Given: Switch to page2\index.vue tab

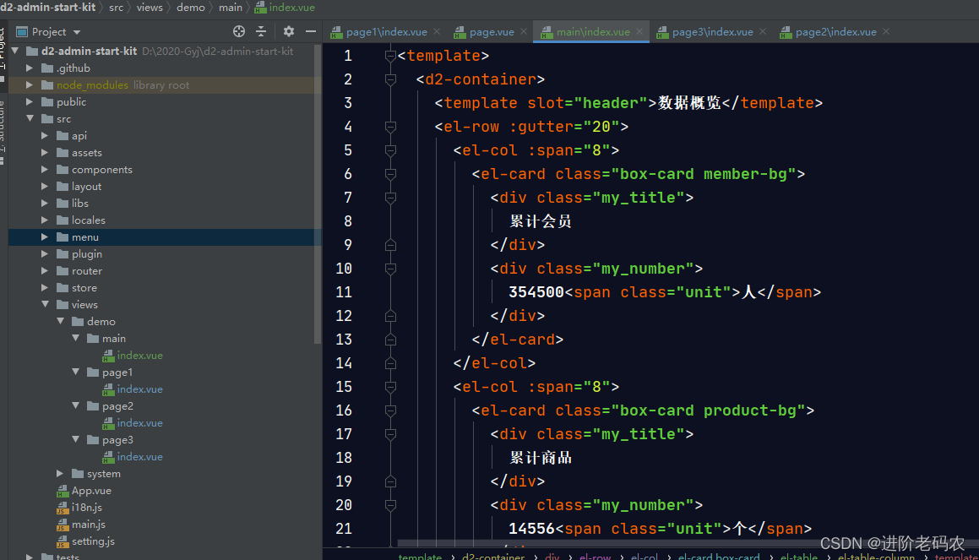Looking at the screenshot, I should point(836,32).
